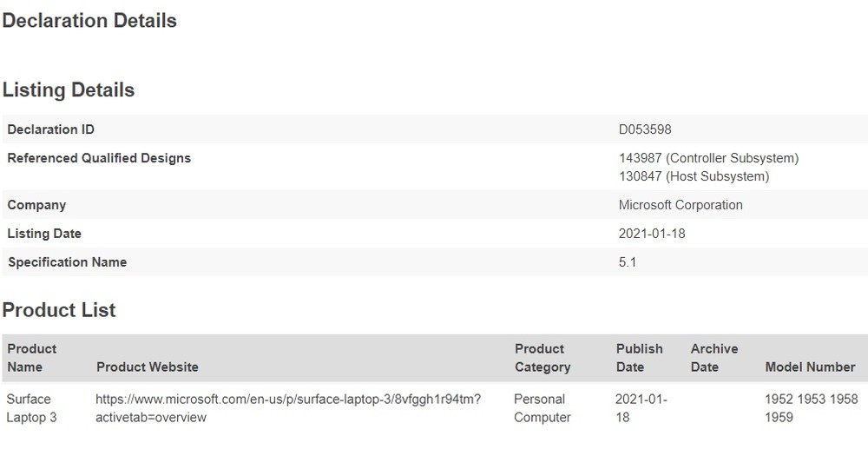Image resolution: width=868 pixels, height=456 pixels.
Task: Click the Product Category column header
Action: coord(542,358)
